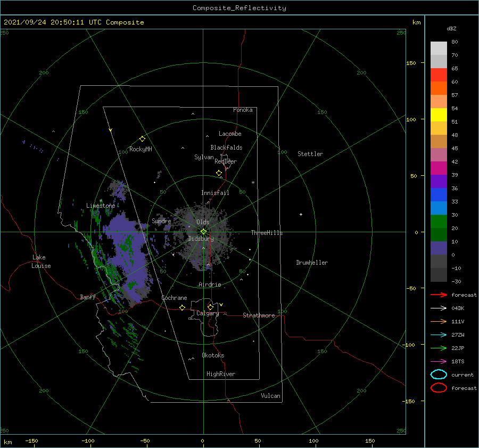Screen dimensions: 479x448
Task: Click the RockyMH label
Action: point(141,149)
